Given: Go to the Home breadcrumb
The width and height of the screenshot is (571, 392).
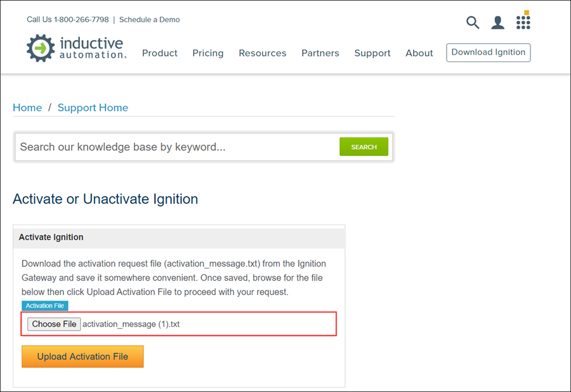Looking at the screenshot, I should point(27,108).
